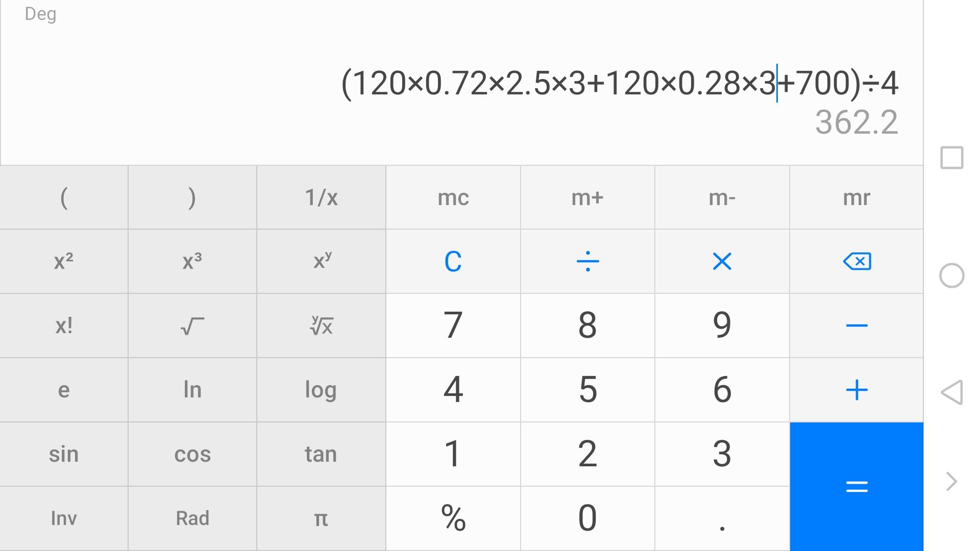Toggle the Inv inverse functions key
Screen dimensions: 980x551
click(x=64, y=518)
